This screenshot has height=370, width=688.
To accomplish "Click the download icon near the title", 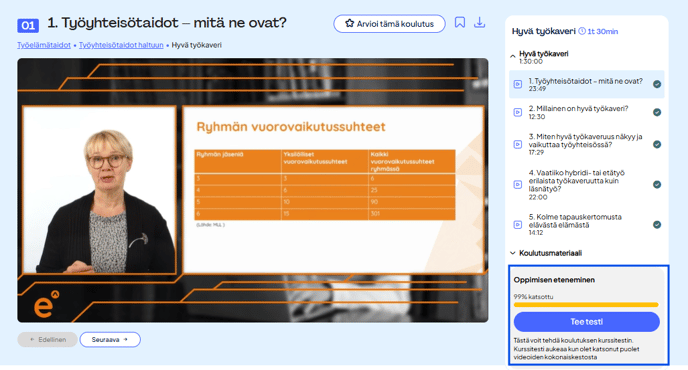I will coord(480,22).
